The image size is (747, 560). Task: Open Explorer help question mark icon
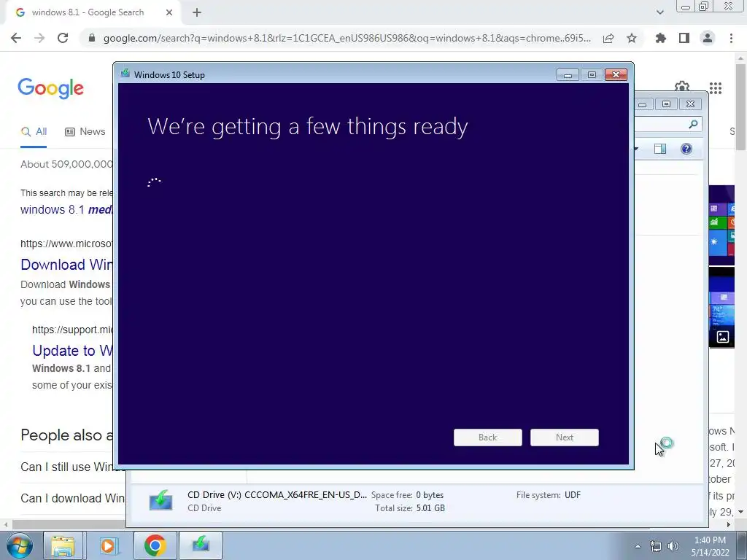coord(686,149)
